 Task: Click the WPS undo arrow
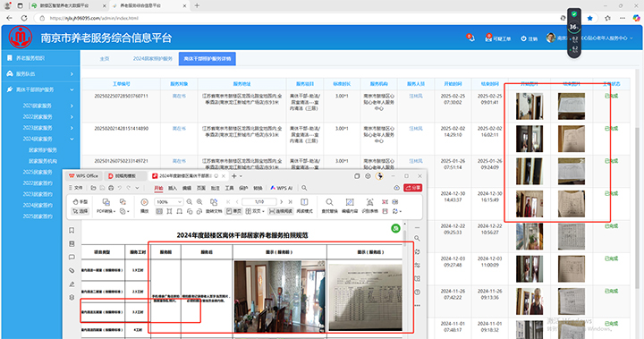(120, 188)
